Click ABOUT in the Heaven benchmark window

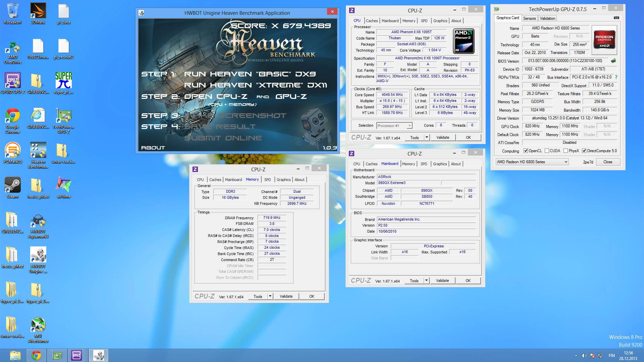click(153, 147)
